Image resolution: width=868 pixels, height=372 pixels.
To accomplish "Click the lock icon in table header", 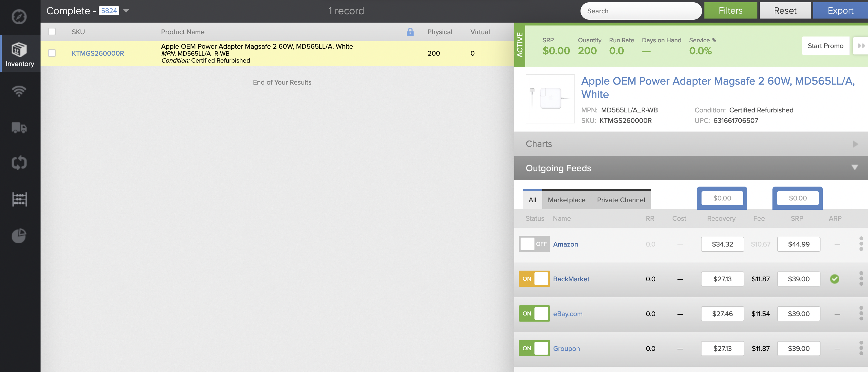I will 410,32.
